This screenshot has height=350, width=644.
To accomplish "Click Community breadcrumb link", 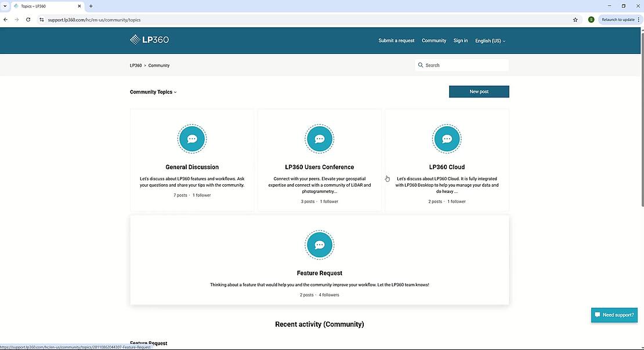I will click(159, 65).
